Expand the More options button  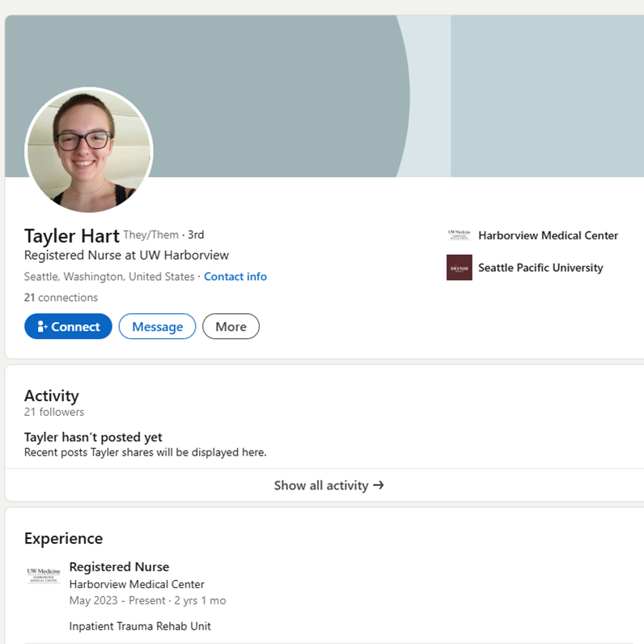231,327
